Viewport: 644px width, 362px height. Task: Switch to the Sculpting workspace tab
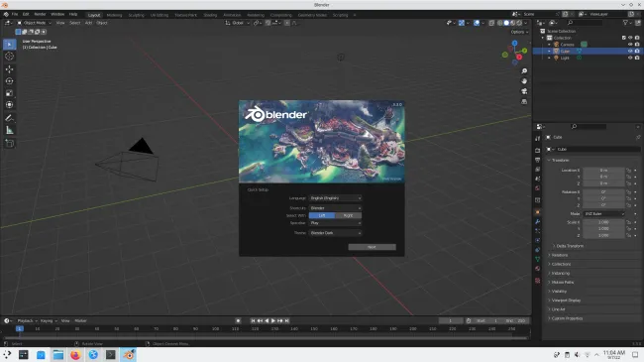tap(137, 15)
